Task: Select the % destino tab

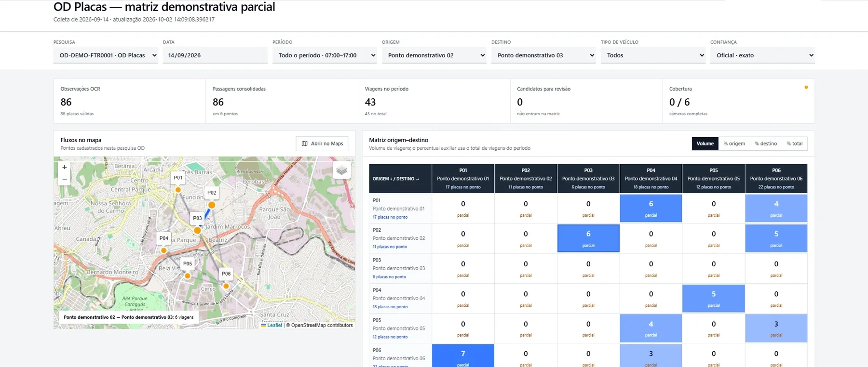Action: 766,144
